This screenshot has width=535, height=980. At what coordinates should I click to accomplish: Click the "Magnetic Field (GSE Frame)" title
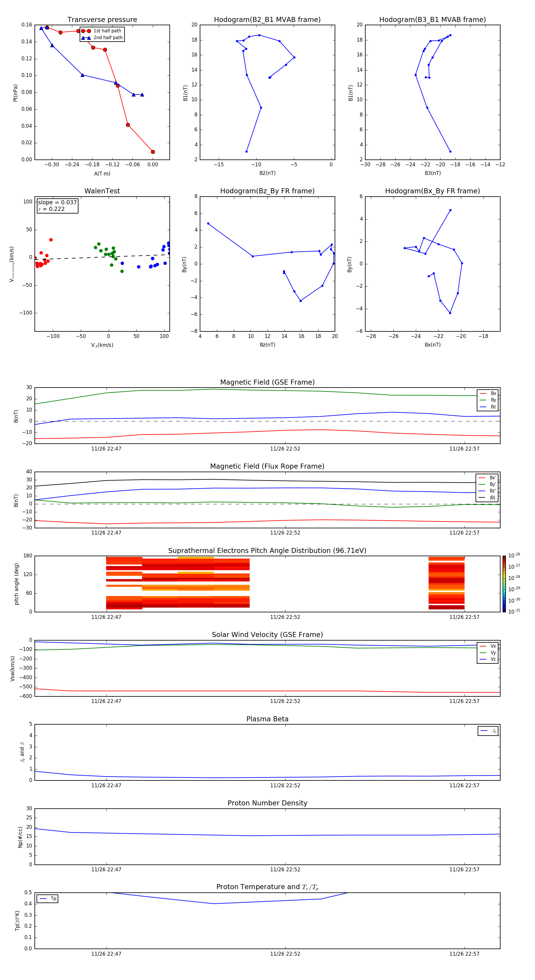267,382
